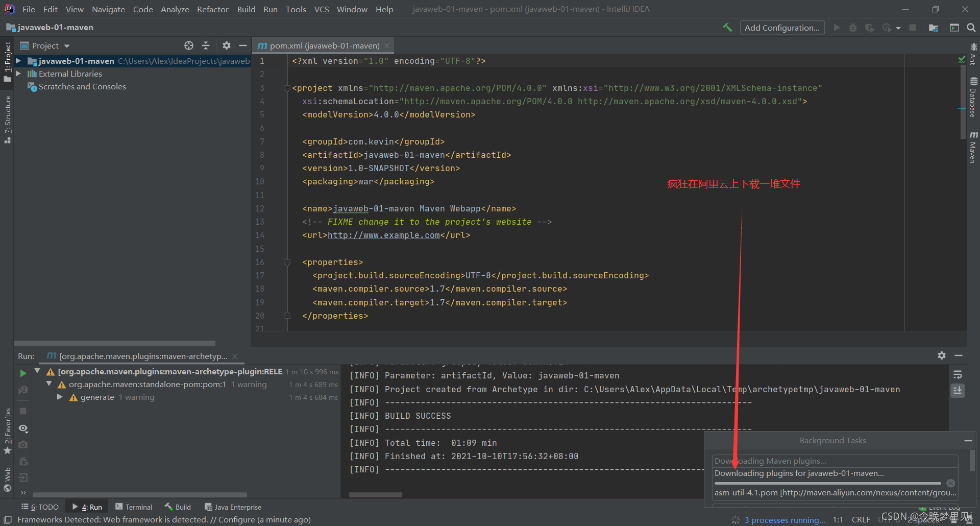
Task: Toggle the 1: Project sidebar tool button
Action: [7, 61]
